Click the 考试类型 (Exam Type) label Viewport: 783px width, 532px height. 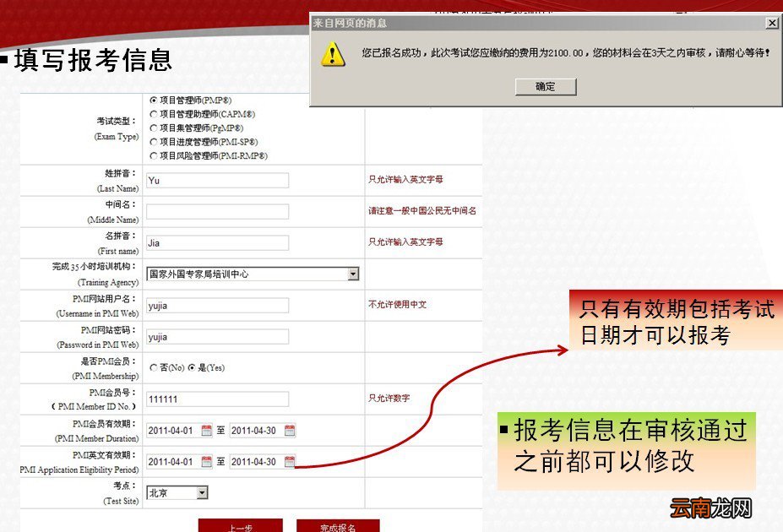(x=117, y=128)
